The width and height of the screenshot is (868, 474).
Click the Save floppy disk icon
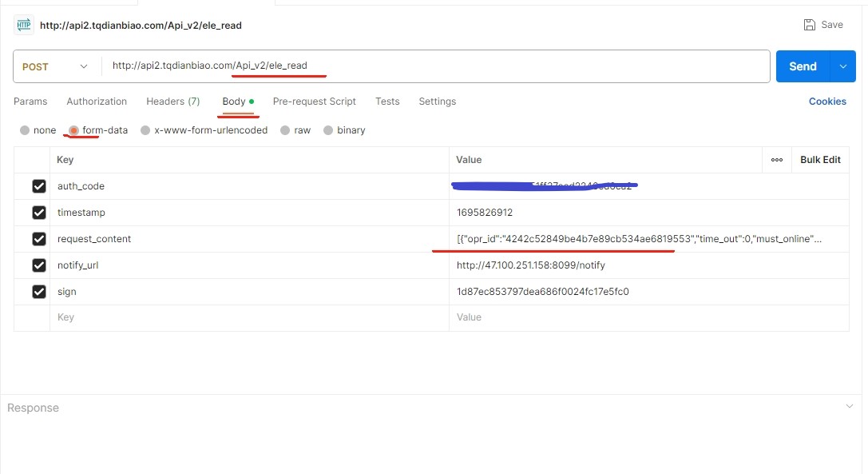coord(810,25)
